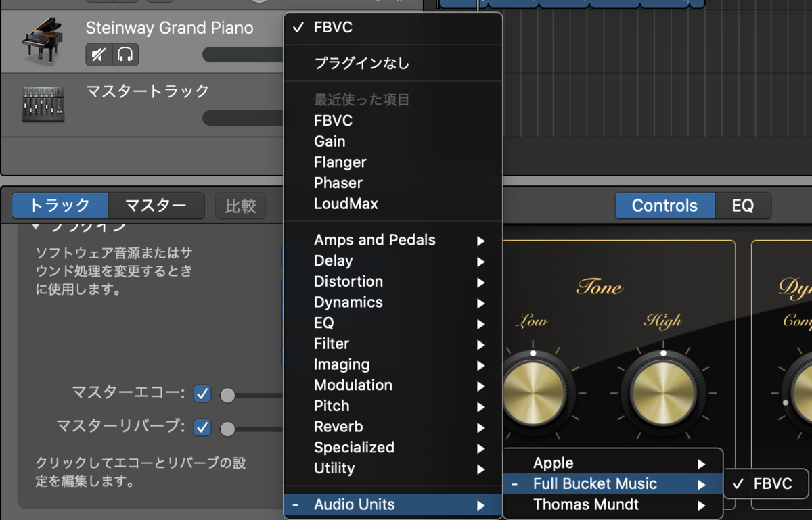Screen dimensions: 812x520
Task: Click the Steinway Grand Piano track icon
Action: tap(42, 41)
